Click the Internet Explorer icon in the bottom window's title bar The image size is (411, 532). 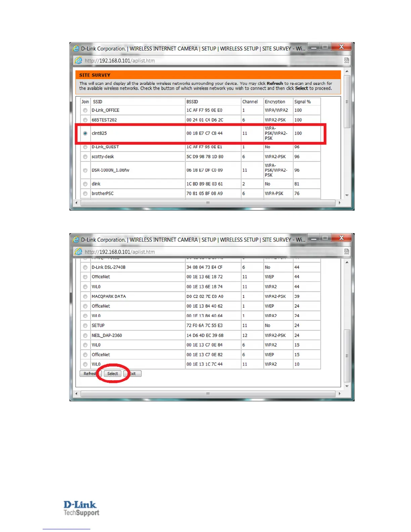(76, 239)
